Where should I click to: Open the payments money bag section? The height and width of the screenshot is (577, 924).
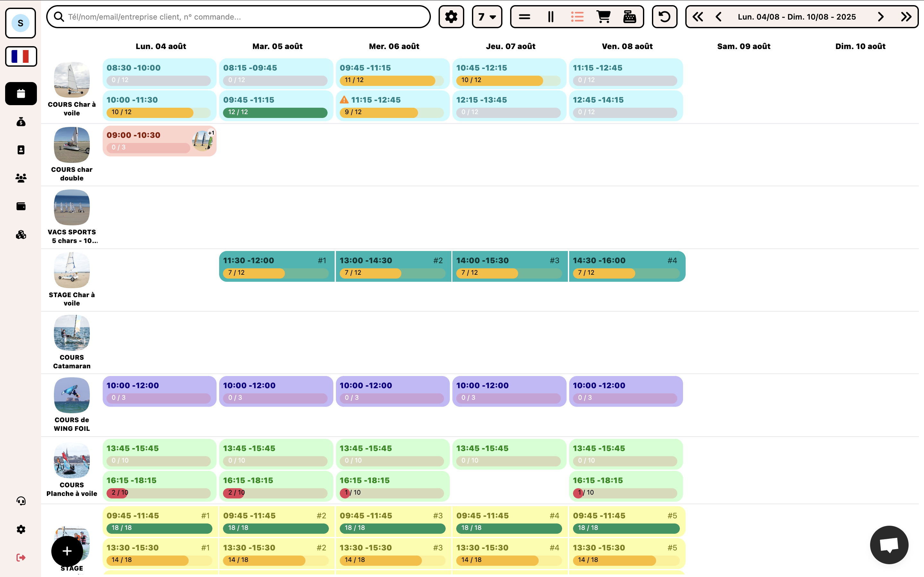pos(21,122)
